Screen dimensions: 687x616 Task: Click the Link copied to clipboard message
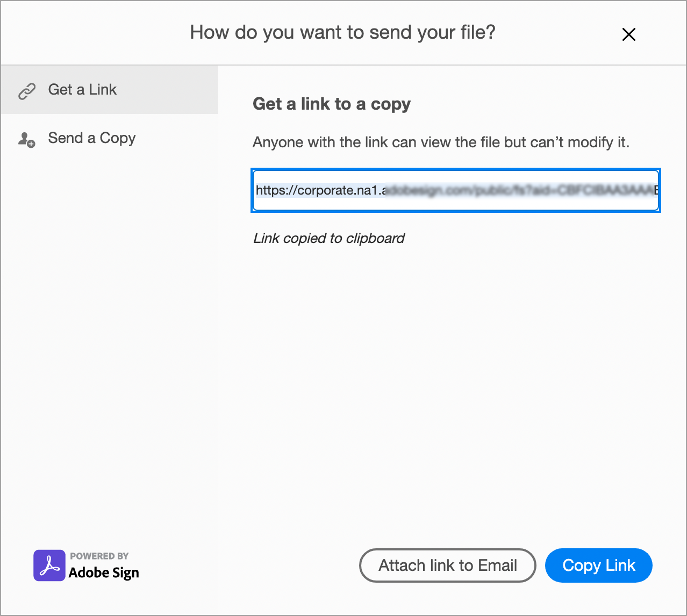pyautogui.click(x=328, y=238)
